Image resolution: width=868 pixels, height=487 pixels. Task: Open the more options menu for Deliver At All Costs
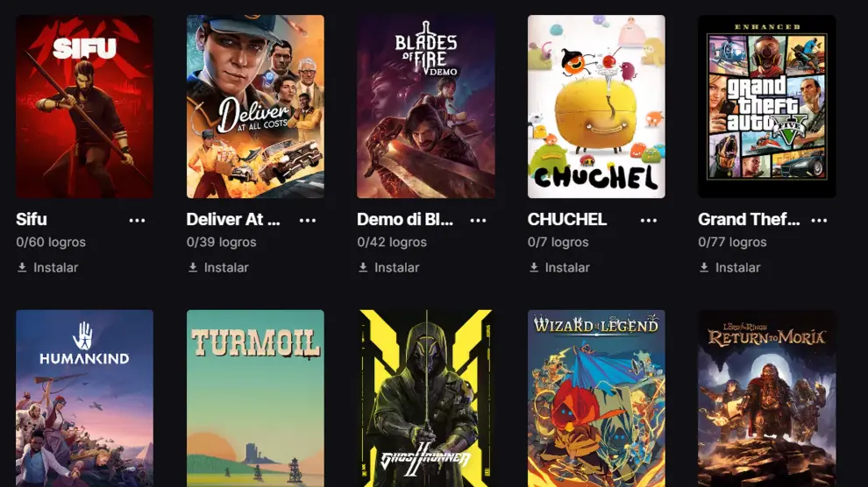pyautogui.click(x=307, y=220)
